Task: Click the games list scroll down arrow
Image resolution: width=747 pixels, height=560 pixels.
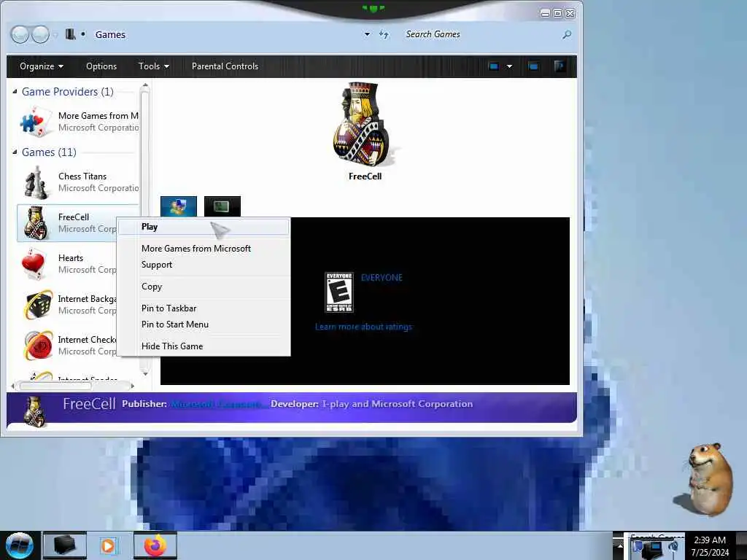Action: [x=145, y=374]
